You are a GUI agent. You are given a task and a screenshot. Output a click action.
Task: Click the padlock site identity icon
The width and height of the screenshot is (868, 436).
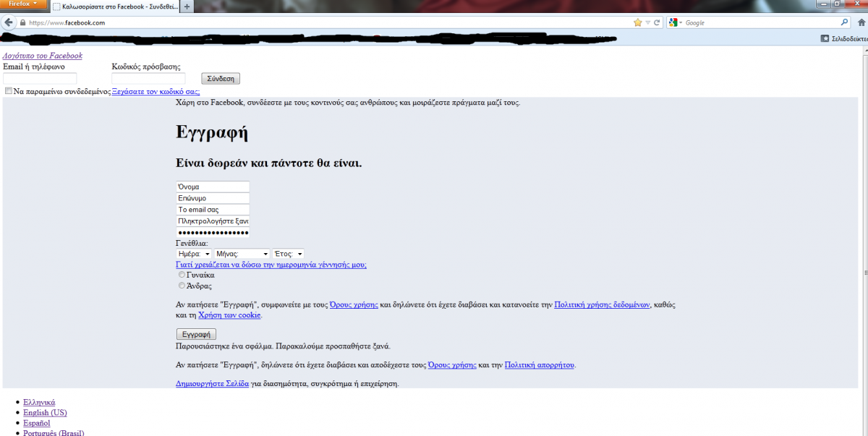[x=22, y=23]
